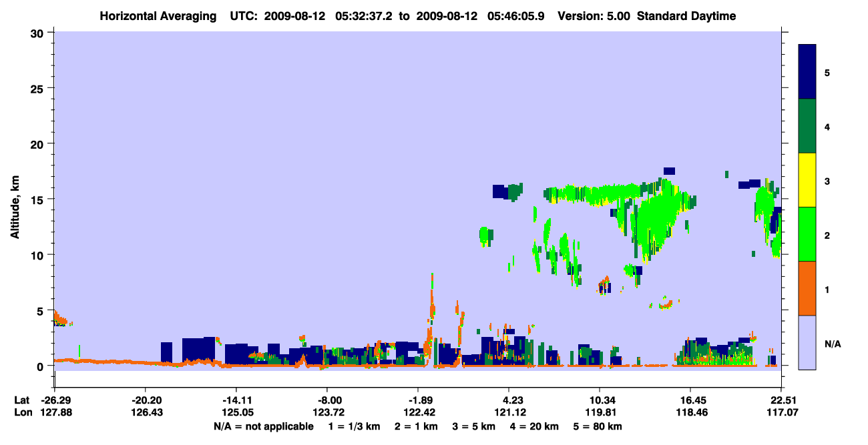Click the orange level 1 color swatch

pyautogui.click(x=807, y=288)
